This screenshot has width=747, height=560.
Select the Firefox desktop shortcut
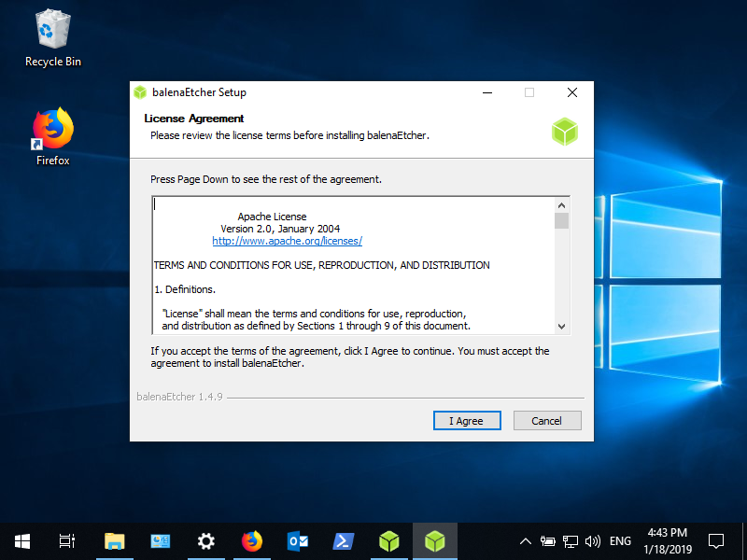pos(53,137)
